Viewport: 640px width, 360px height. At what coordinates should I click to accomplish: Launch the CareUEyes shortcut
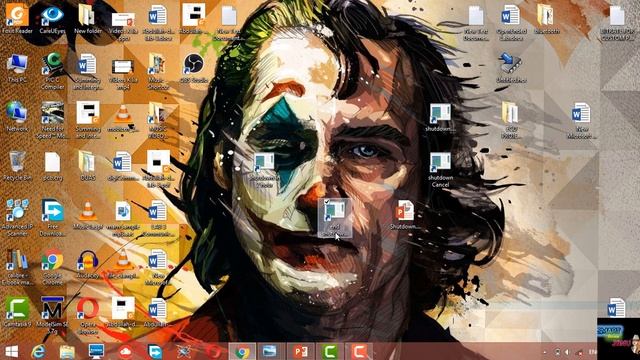pyautogui.click(x=52, y=18)
